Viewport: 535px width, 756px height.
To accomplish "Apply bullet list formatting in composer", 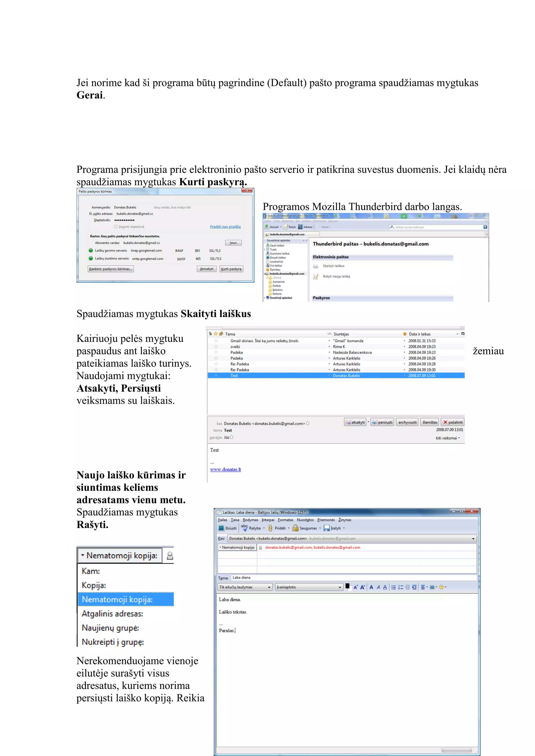I will pyautogui.click(x=393, y=587).
